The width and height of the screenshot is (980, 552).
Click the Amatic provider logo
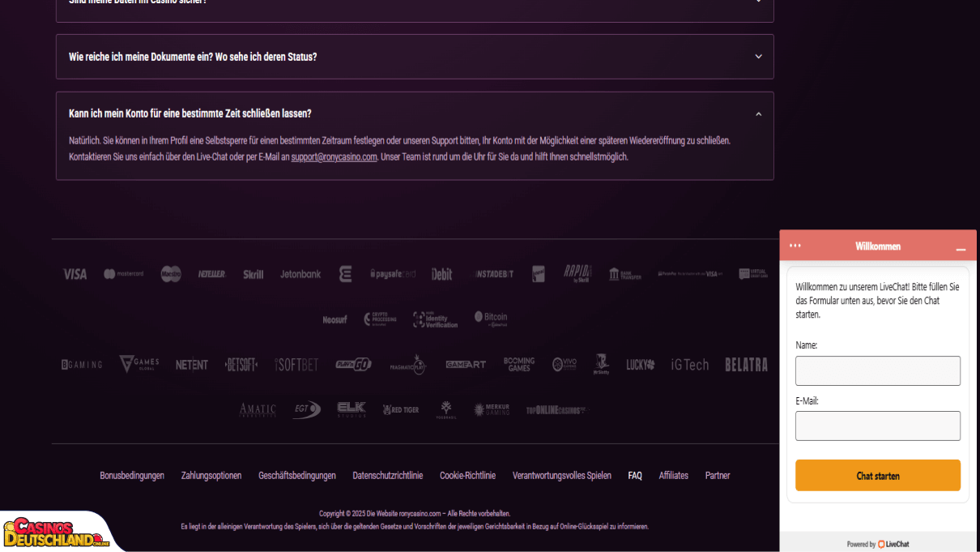point(258,410)
